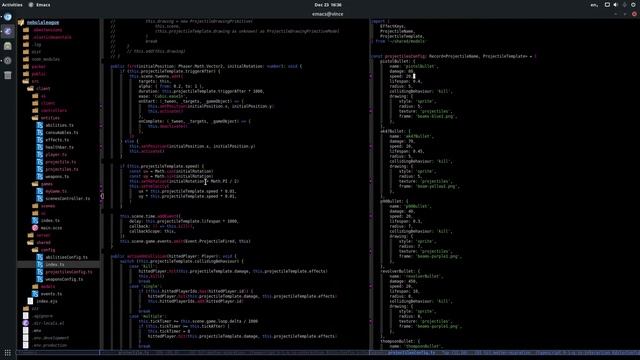Open .env.production file

coord(49,345)
